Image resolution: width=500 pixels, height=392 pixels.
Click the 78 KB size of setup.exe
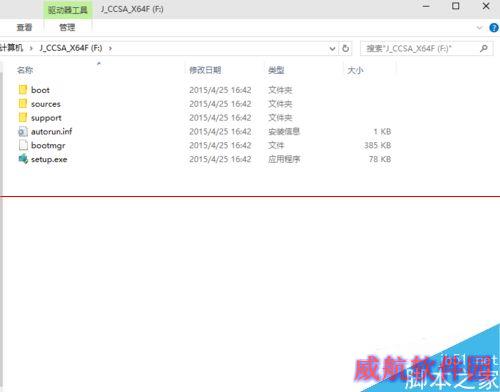point(380,159)
